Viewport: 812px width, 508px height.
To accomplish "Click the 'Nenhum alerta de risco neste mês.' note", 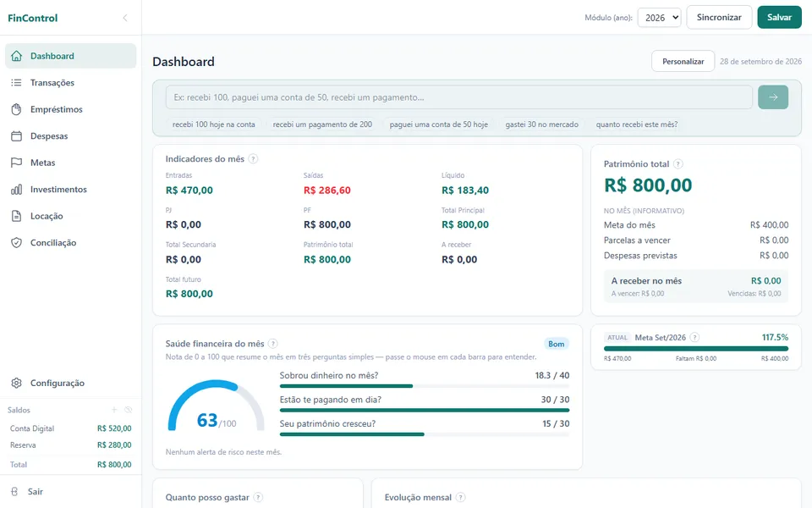I will pyautogui.click(x=223, y=452).
